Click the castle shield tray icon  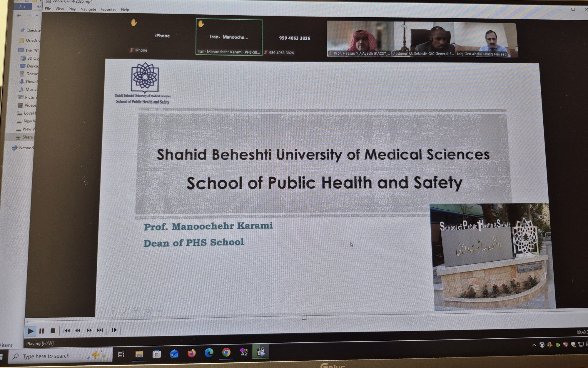(x=542, y=345)
